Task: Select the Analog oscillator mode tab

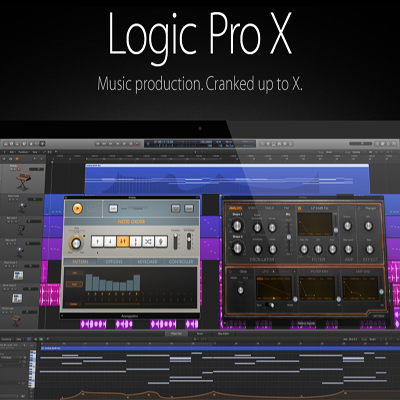Action: (x=235, y=208)
